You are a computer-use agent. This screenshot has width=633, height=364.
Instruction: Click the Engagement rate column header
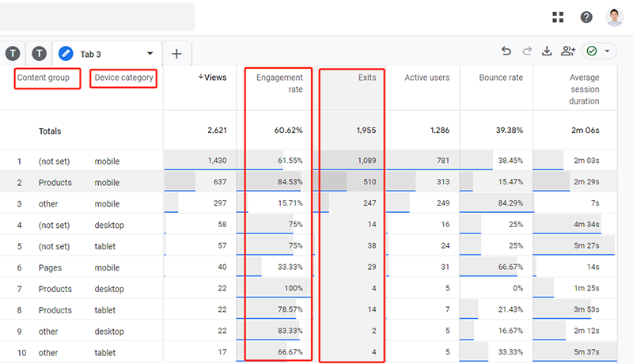[279, 83]
